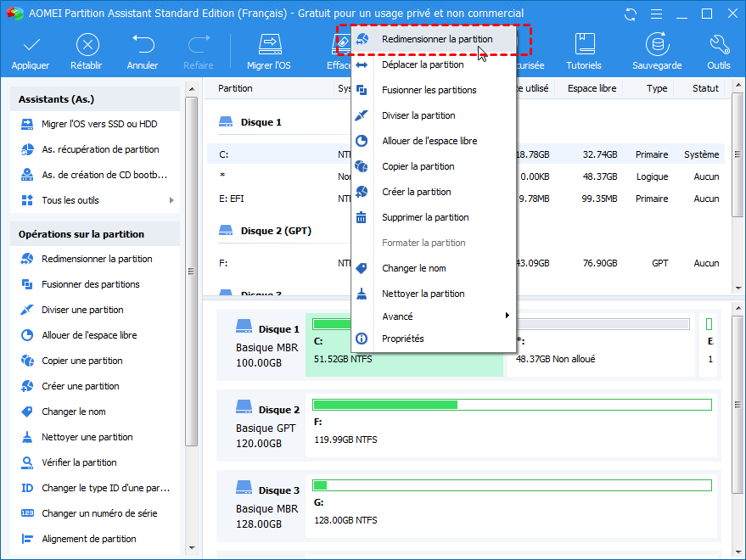This screenshot has width=746, height=560.
Task: Click the G: partition usage bar on Disque 3
Action: click(512, 485)
